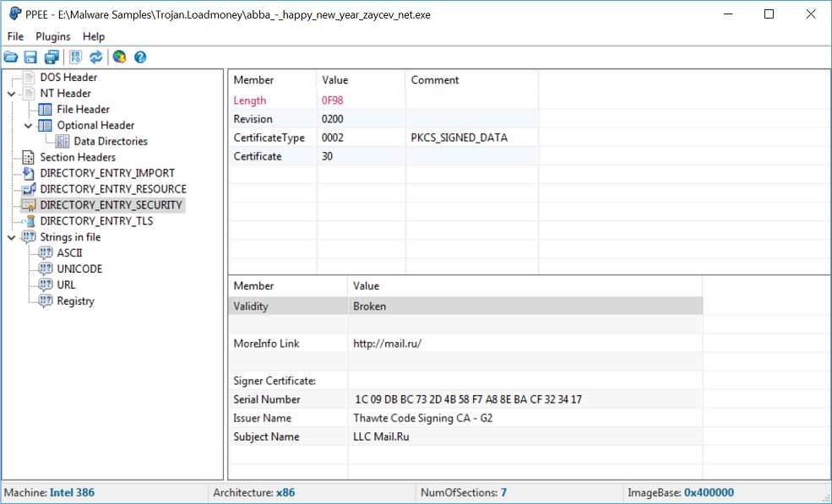Select DOS Header in the tree
Viewport: 832px width, 504px height.
68,78
